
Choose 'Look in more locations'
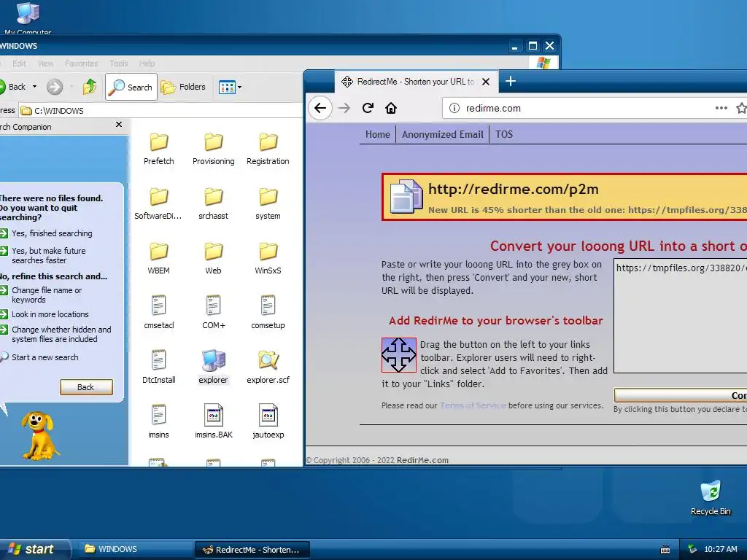coord(50,314)
